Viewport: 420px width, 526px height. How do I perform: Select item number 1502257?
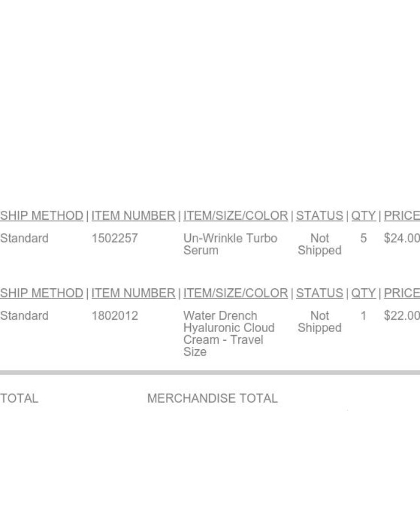pos(115,238)
